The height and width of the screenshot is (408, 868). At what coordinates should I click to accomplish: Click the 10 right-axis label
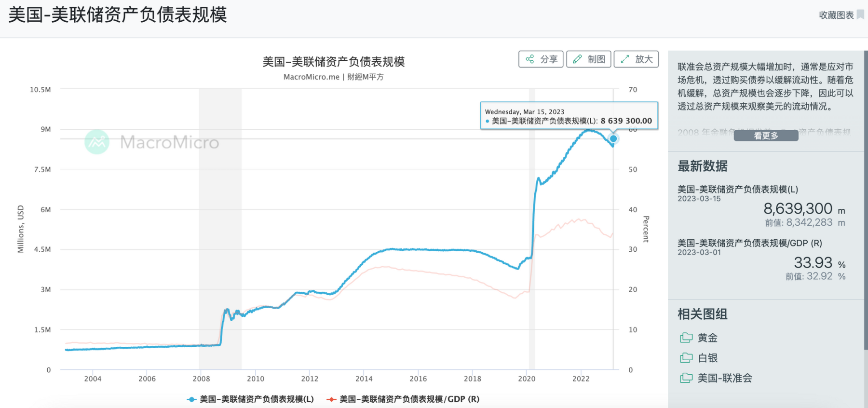click(x=633, y=330)
